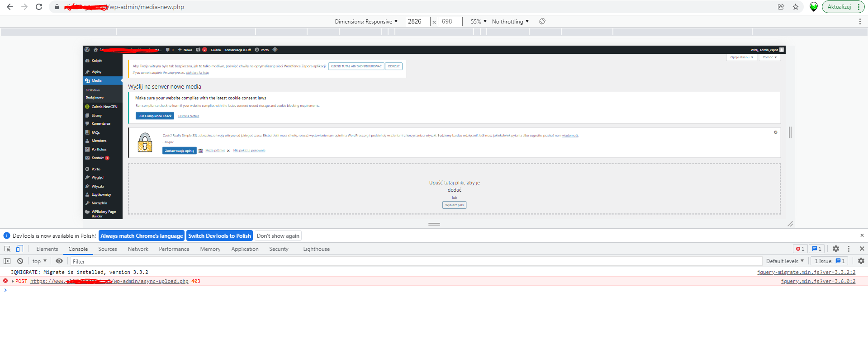Click the viewport height field showing 698
This screenshot has width=868, height=339.
point(450,21)
